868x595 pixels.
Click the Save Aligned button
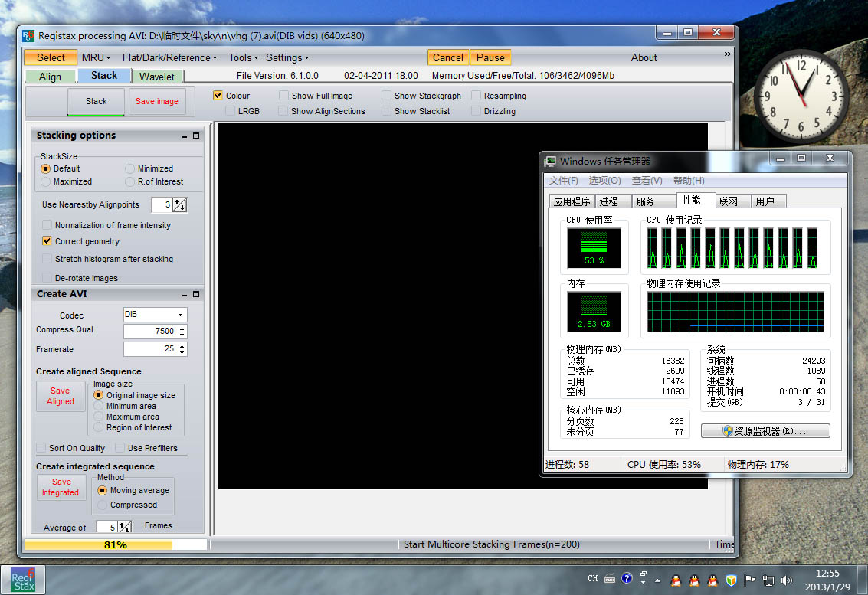tap(61, 397)
